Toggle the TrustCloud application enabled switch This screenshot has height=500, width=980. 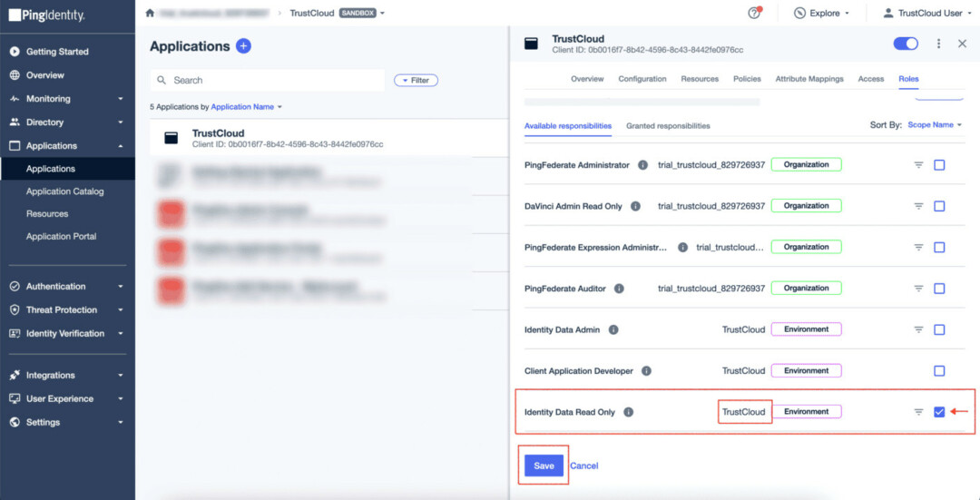[906, 44]
